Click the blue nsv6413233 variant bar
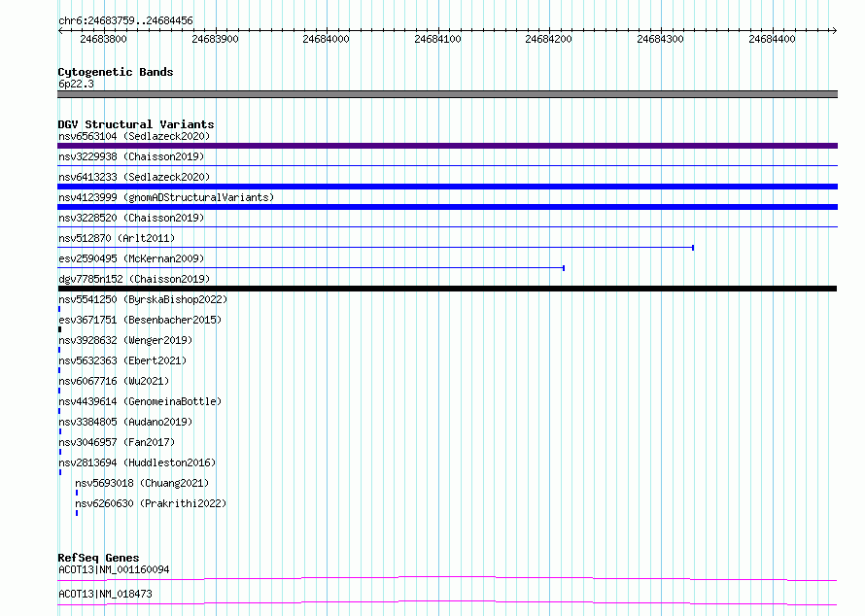This screenshot has width=865, height=616. 447,187
